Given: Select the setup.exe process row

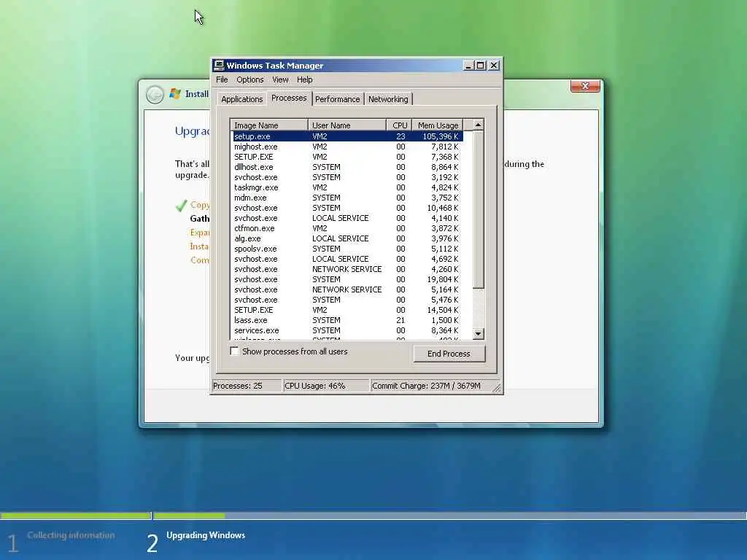Looking at the screenshot, I should [x=347, y=136].
